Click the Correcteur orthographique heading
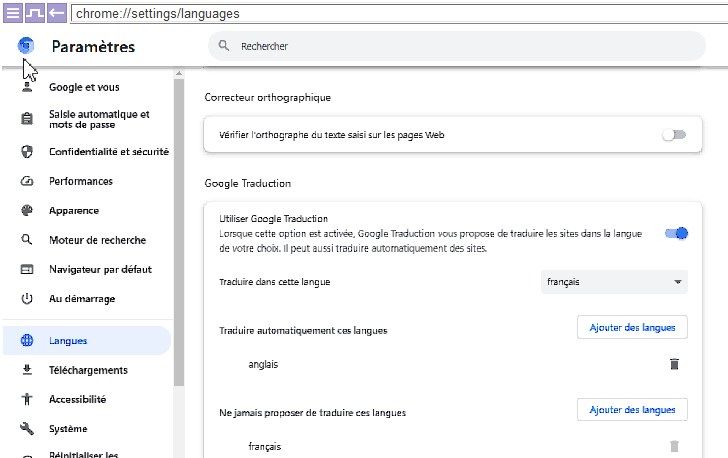This screenshot has width=728, height=458. click(x=267, y=98)
